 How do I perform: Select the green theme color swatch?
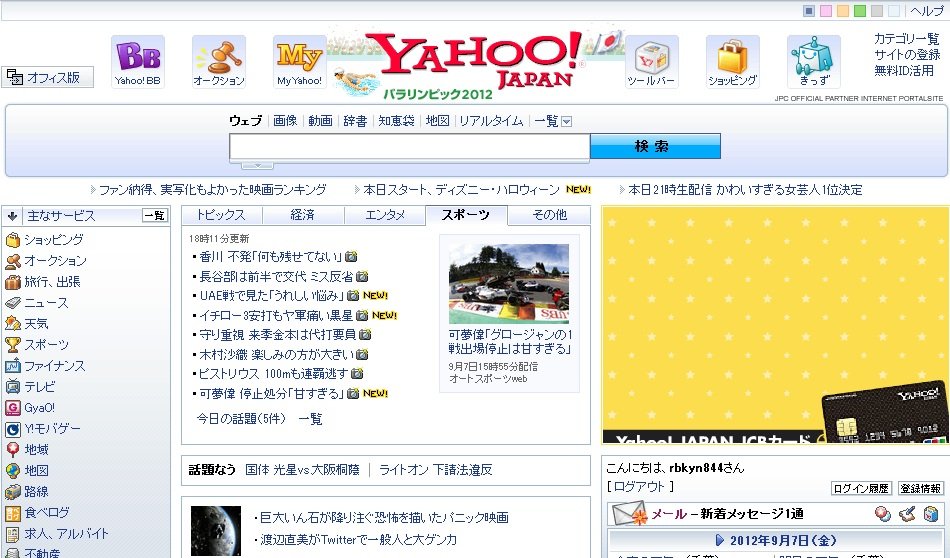(860, 11)
